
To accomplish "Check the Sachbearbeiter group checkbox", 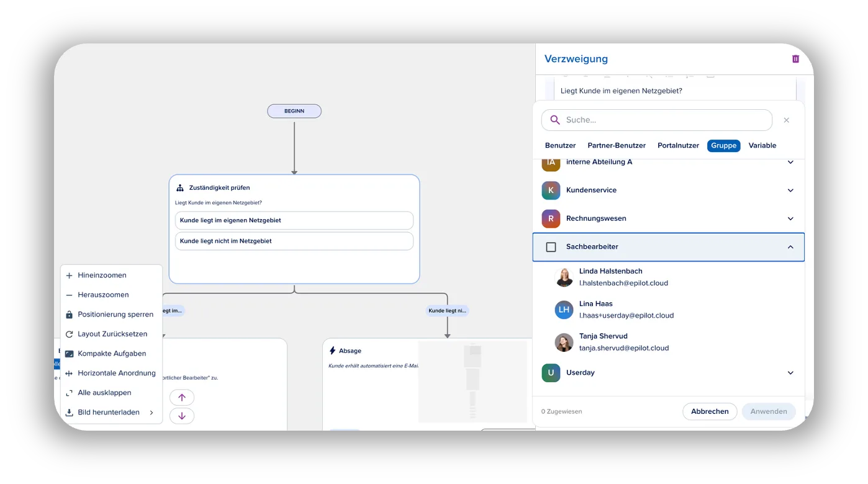I will pos(551,247).
